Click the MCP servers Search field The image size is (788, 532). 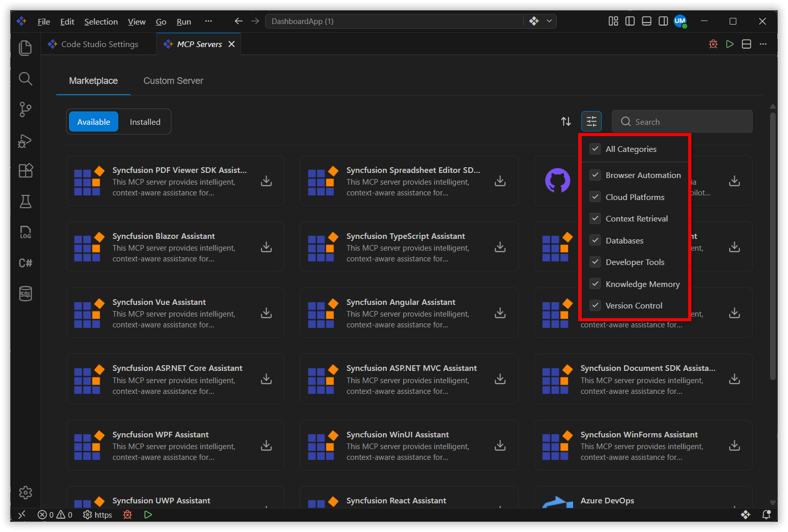coord(682,122)
